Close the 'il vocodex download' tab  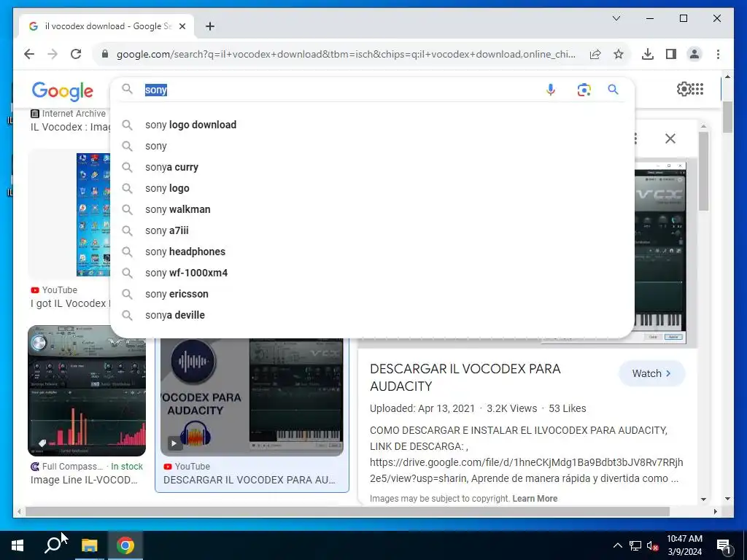(182, 26)
